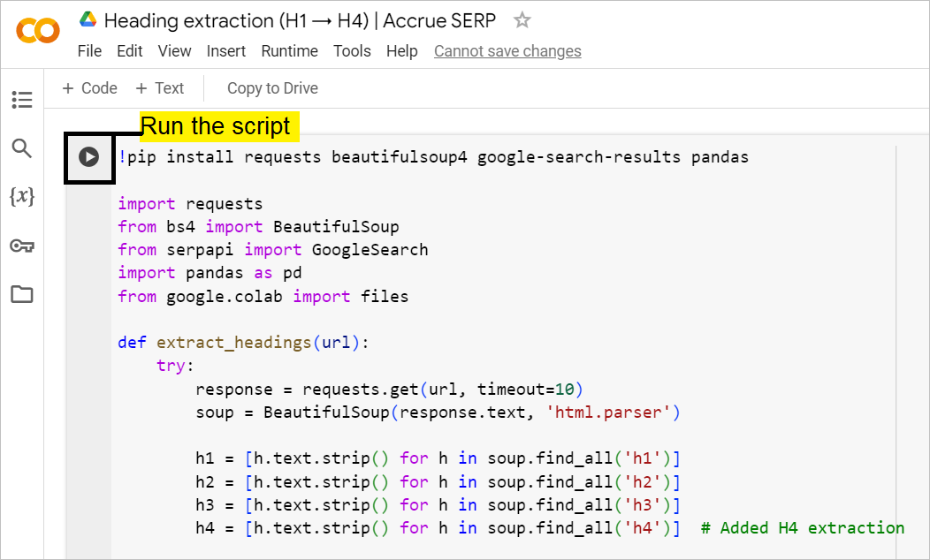
Task: Add a new Text cell
Action: tap(159, 88)
